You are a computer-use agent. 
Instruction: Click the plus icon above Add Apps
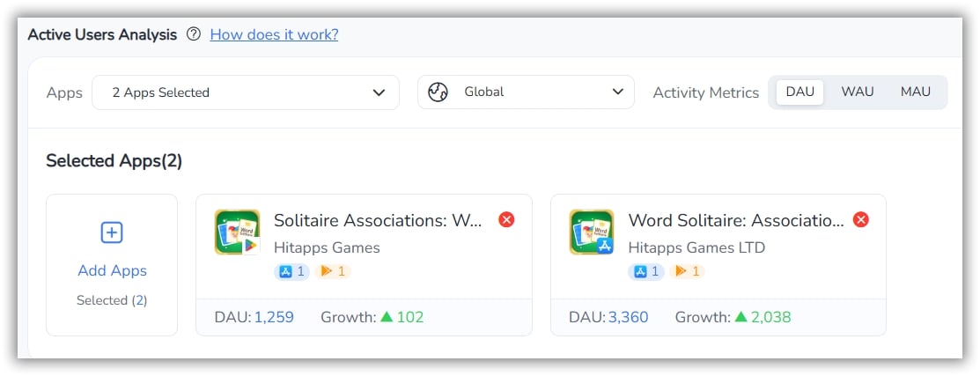[x=112, y=232]
